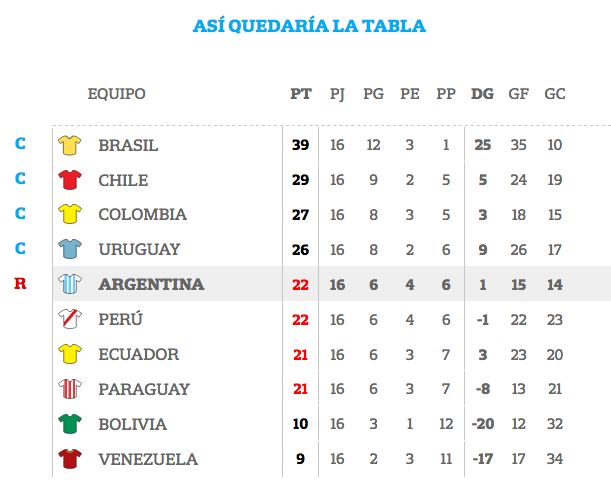Viewport: 611px width, 488px height.
Task: Select the PT column header
Action: click(x=300, y=94)
